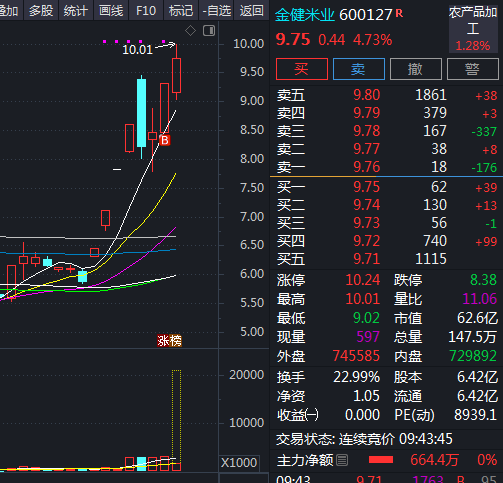The width and height of the screenshot is (503, 483).
Task: Select the 卖一 price 9.76
Action: coord(366,167)
